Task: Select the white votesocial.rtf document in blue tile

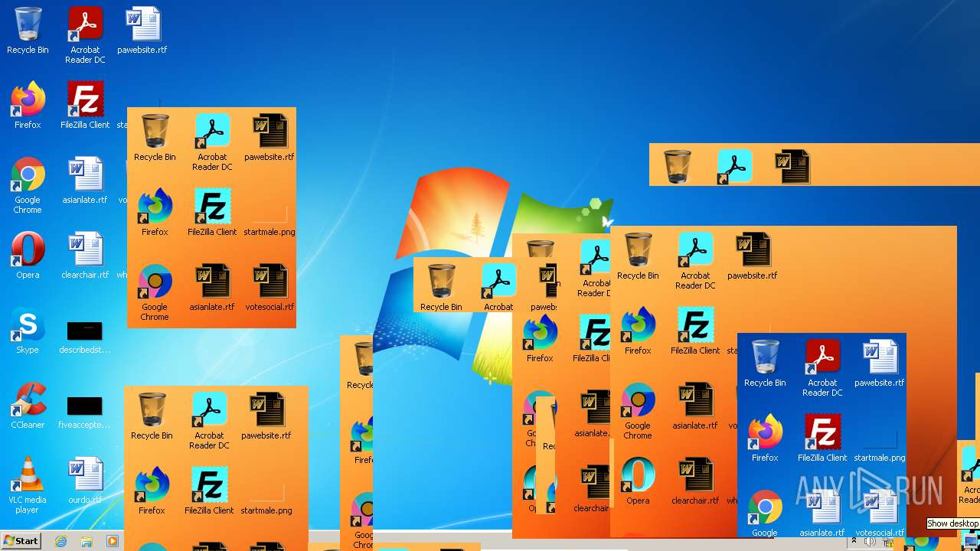Action: point(879,513)
